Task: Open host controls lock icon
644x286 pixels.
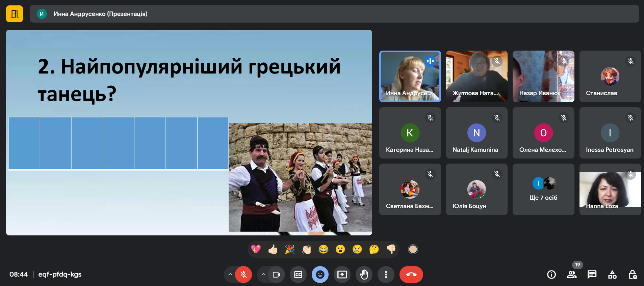Action: pos(633,275)
